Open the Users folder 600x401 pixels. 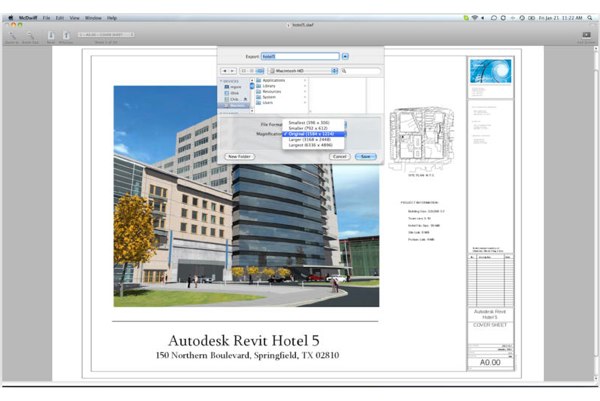[268, 103]
